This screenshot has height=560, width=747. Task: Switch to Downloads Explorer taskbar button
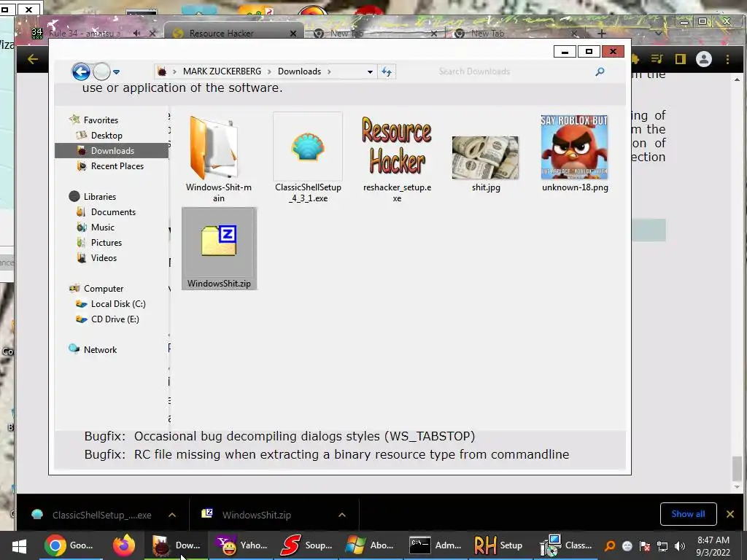(x=177, y=545)
